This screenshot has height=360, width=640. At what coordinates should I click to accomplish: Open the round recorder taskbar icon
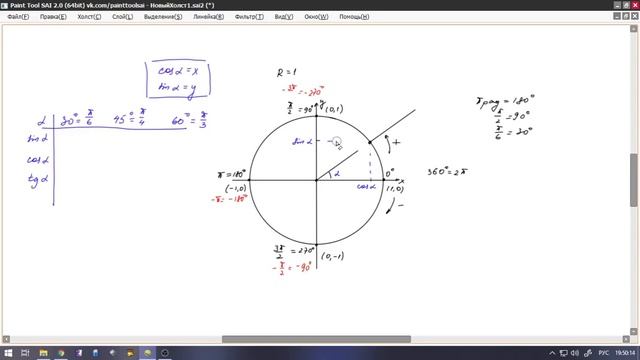click(165, 353)
